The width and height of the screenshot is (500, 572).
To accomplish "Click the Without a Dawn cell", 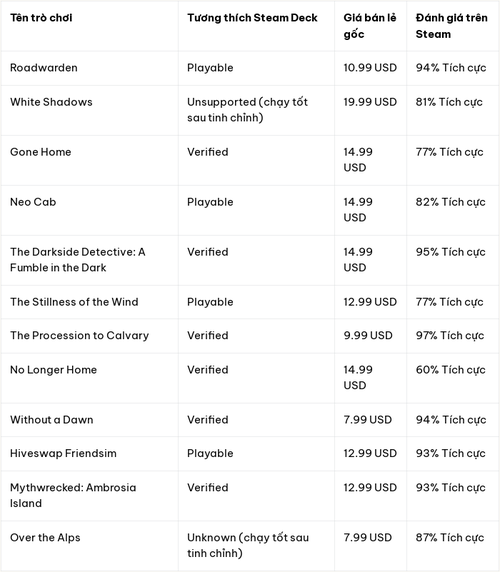I will point(51,420).
